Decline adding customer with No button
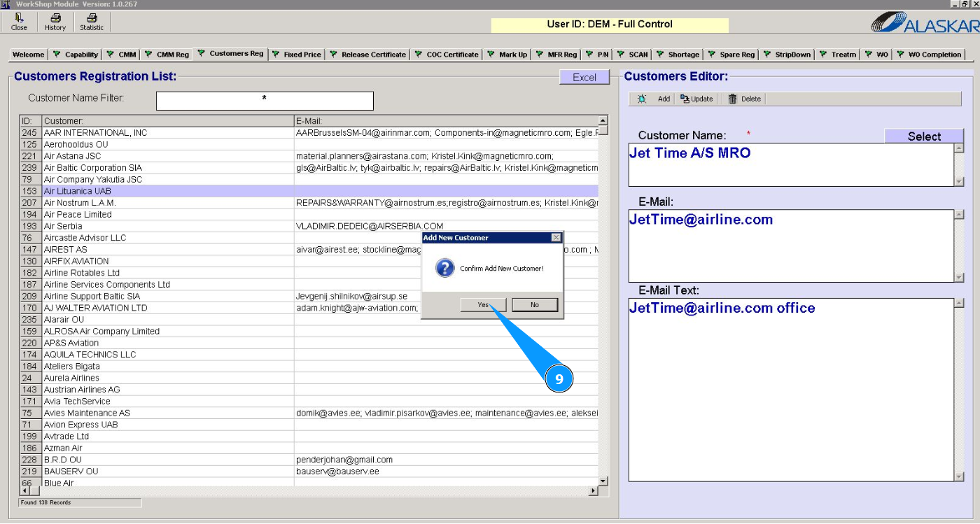 coord(535,305)
